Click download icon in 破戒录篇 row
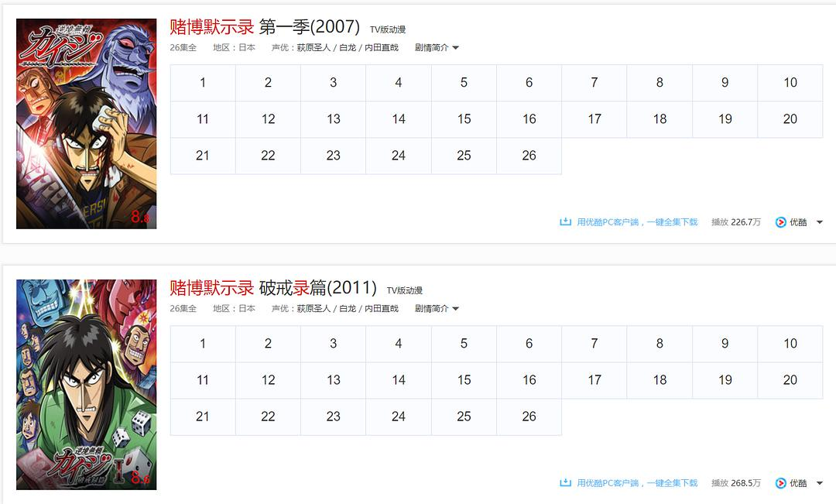 (x=565, y=483)
